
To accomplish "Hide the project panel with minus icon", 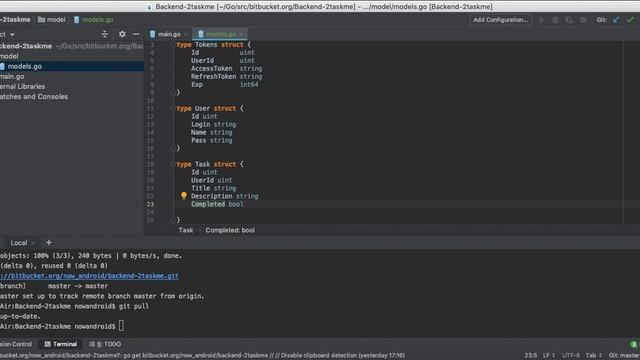I will click(x=136, y=34).
